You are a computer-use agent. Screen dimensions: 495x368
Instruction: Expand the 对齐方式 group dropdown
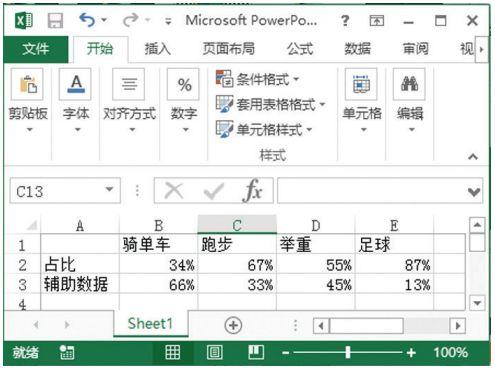click(x=132, y=130)
